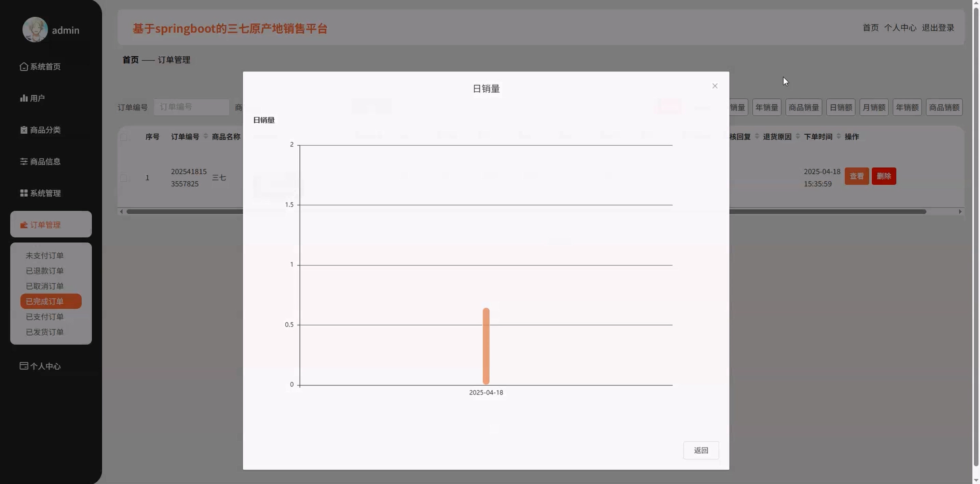Sort by 下单时间 column arrows

(x=839, y=136)
